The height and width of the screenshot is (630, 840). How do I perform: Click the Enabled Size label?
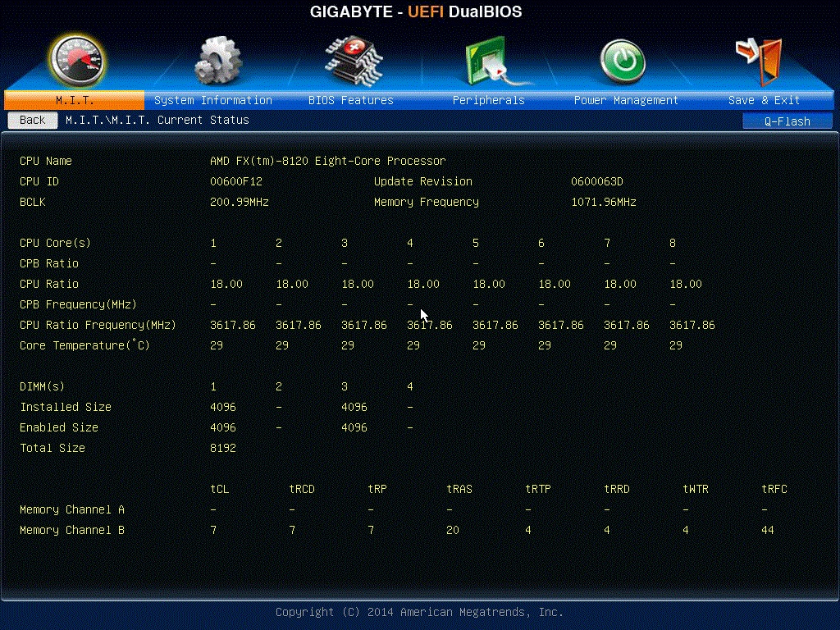[59, 427]
